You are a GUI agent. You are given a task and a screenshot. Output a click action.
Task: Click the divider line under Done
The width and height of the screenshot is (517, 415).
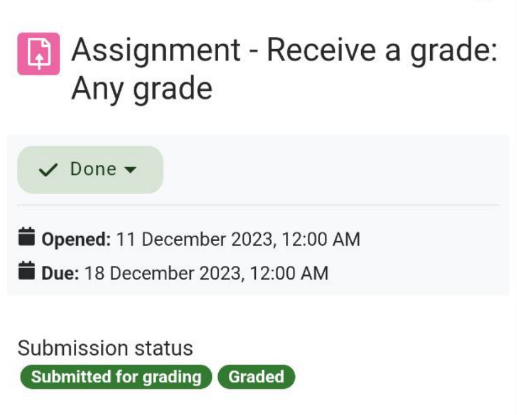[258, 206]
